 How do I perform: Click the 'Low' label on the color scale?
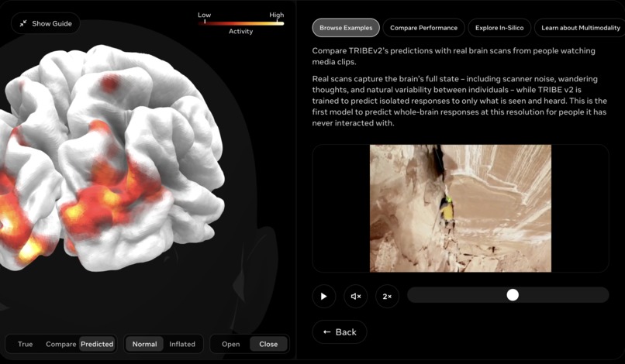pos(205,15)
